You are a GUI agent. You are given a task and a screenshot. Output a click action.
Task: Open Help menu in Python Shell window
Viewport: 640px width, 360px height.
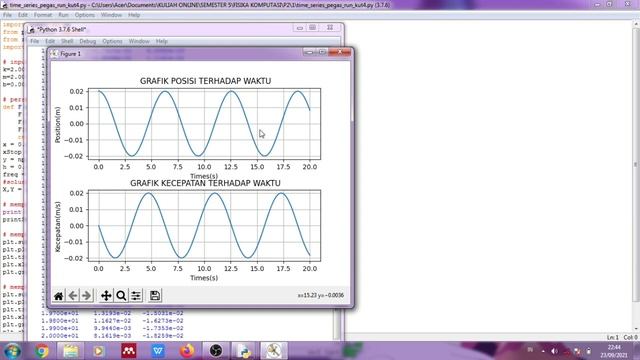point(162,41)
